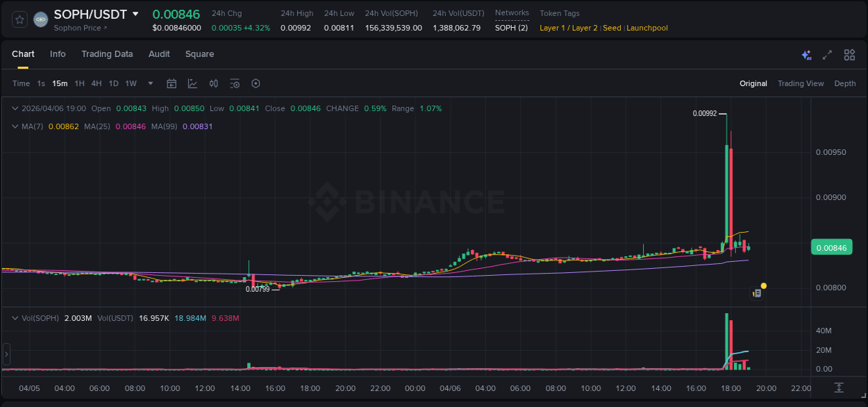This screenshot has width=868, height=407.
Task: Click the MA(7) indicator label
Action: [x=33, y=126]
